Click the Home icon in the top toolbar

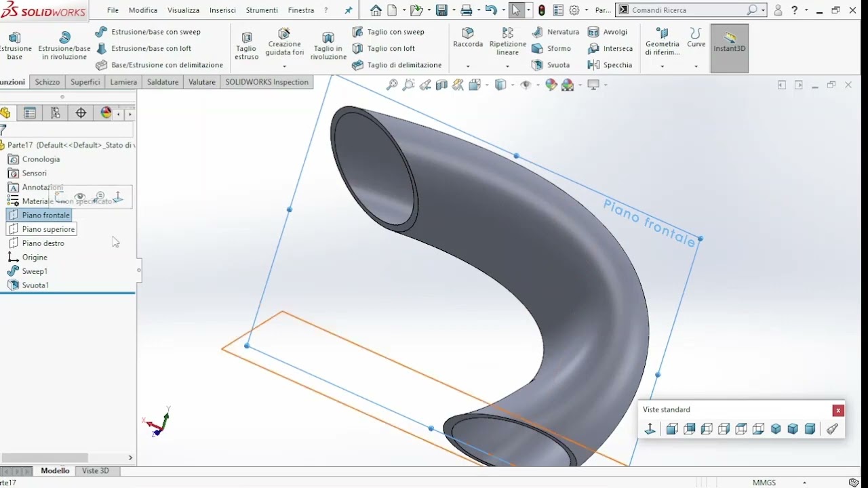pyautogui.click(x=376, y=10)
